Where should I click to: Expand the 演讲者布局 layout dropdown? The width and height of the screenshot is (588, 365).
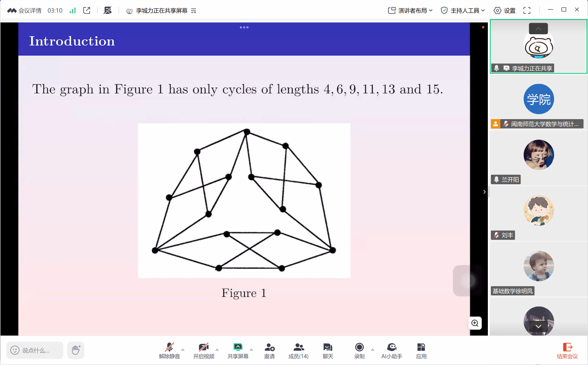point(410,11)
